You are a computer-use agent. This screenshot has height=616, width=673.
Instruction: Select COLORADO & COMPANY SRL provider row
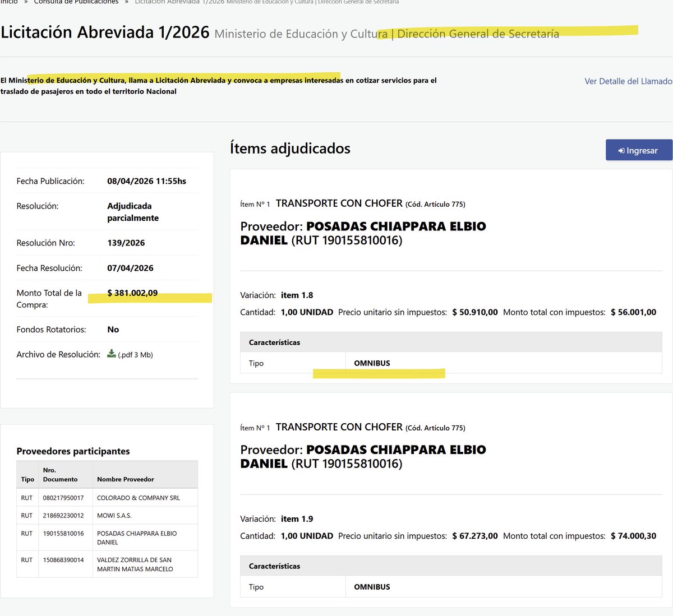[107, 498]
